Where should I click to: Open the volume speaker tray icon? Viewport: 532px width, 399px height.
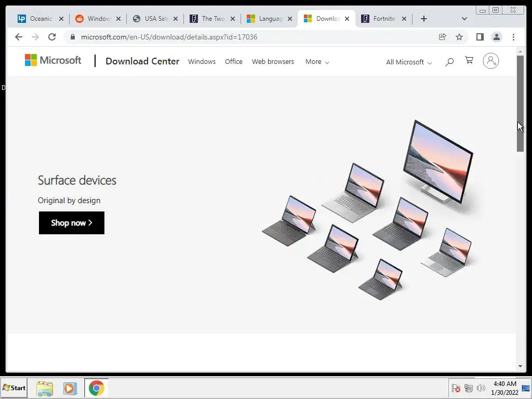[x=481, y=388]
